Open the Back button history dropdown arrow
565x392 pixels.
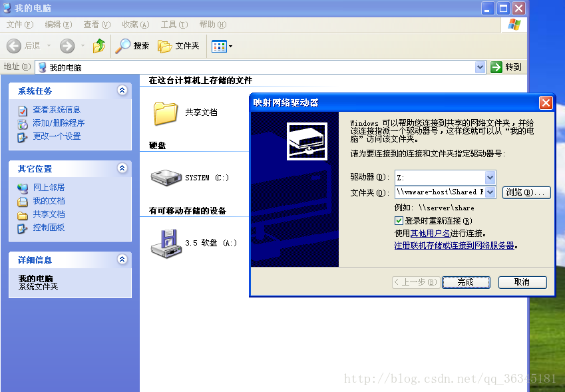[49, 46]
